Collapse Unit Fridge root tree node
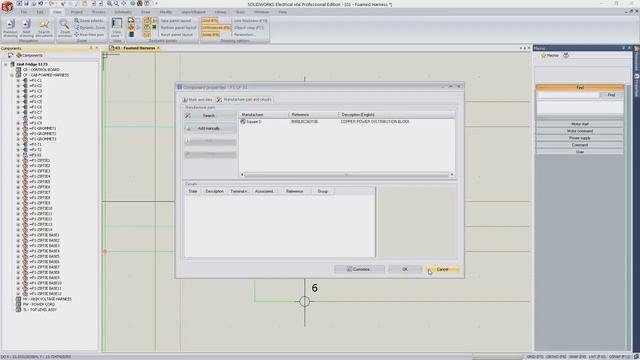 pos(6,64)
